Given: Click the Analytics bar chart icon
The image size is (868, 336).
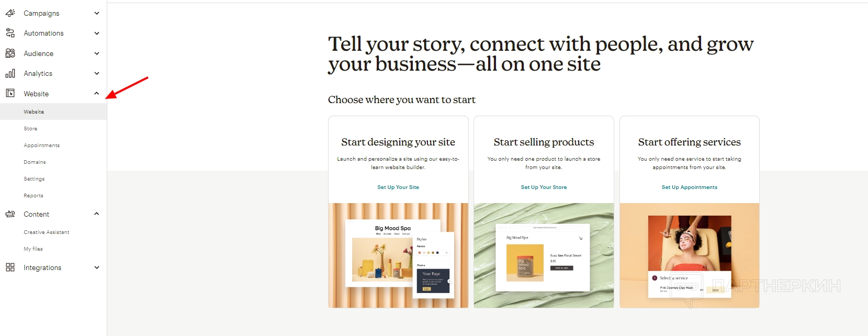Looking at the screenshot, I should pyautogui.click(x=10, y=73).
